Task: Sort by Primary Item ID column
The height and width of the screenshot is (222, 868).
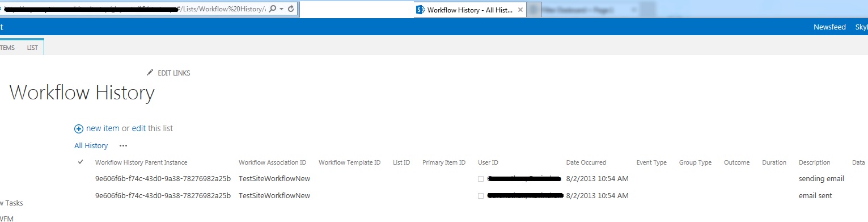Action: pos(444,163)
